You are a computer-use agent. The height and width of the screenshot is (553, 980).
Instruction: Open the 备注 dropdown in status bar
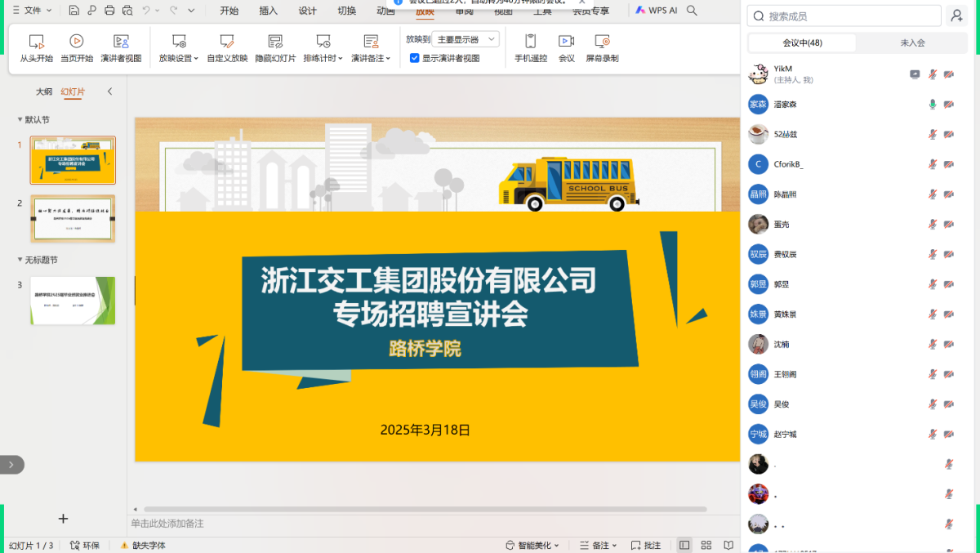(x=598, y=545)
